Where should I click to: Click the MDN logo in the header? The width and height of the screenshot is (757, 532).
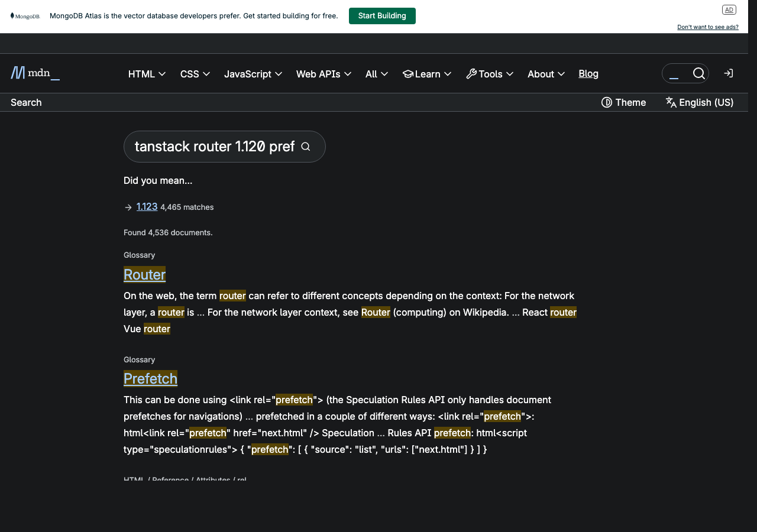[34, 73]
